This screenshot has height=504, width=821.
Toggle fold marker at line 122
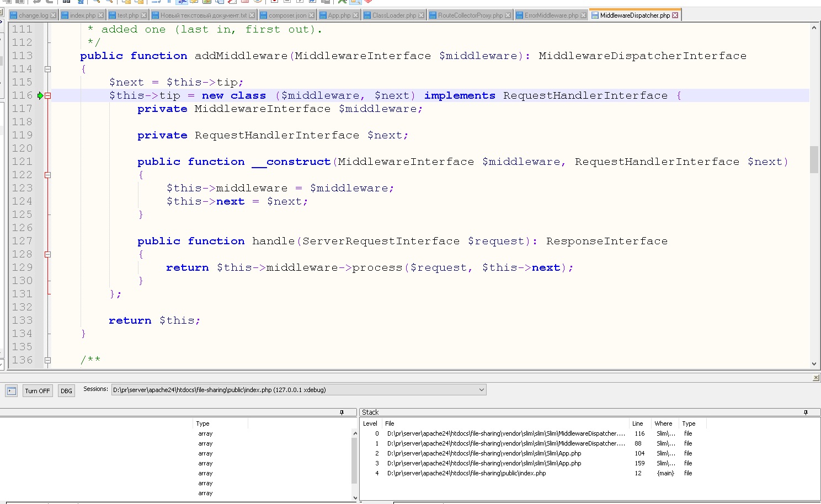(48, 175)
